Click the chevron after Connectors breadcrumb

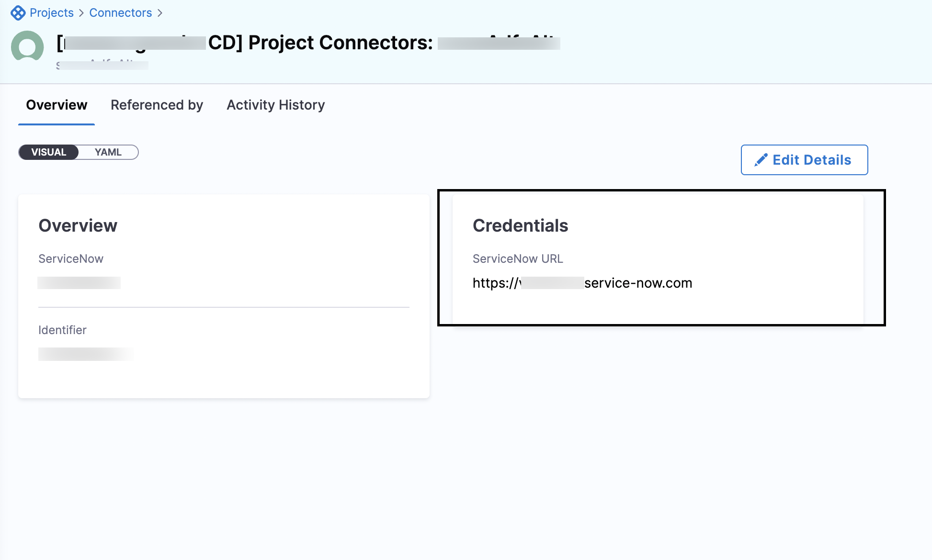click(160, 13)
